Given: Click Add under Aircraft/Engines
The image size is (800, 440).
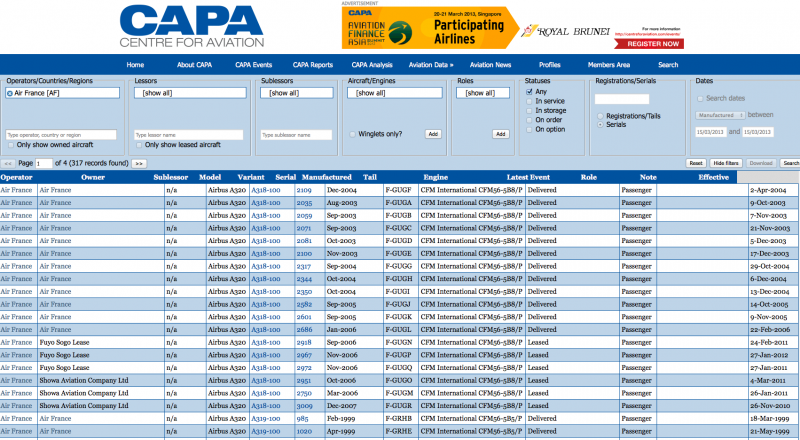Looking at the screenshot, I should click(433, 134).
